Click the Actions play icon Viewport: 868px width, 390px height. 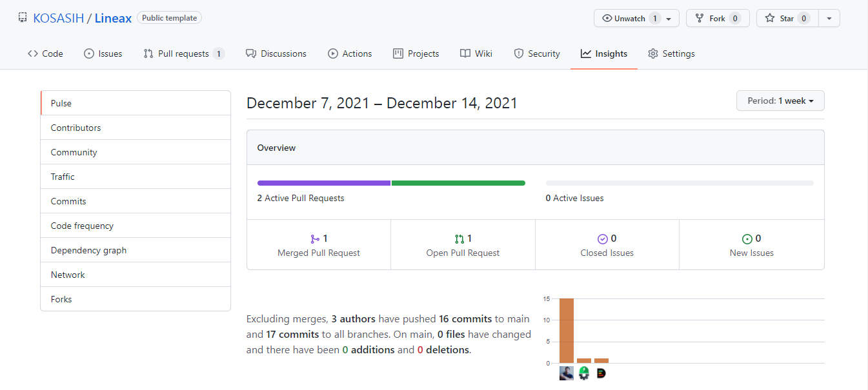(x=333, y=54)
